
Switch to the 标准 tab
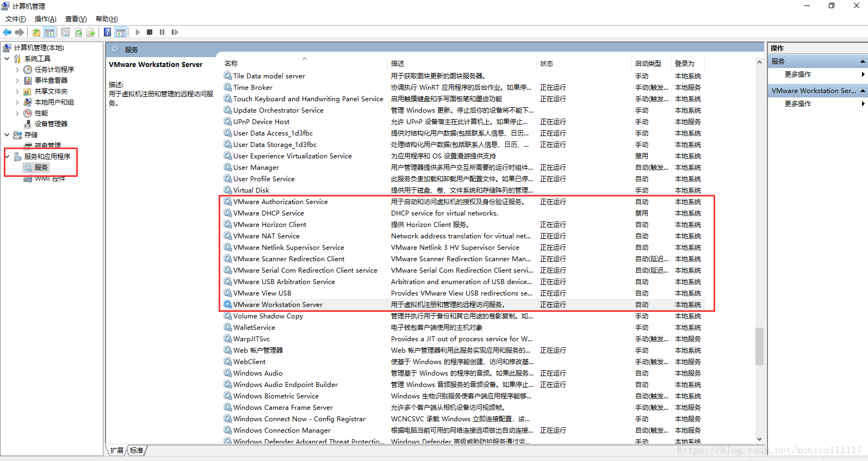pos(137,451)
